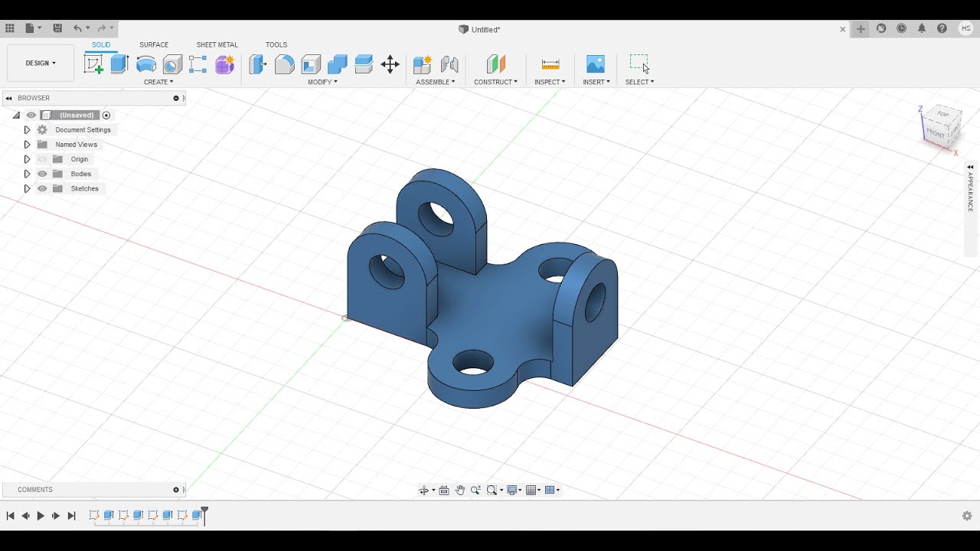Play the timeline
The image size is (980, 551).
(x=41, y=516)
